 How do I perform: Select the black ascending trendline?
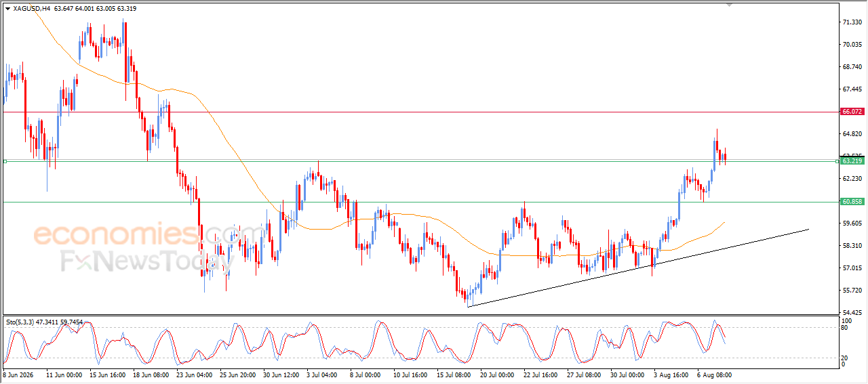point(637,268)
